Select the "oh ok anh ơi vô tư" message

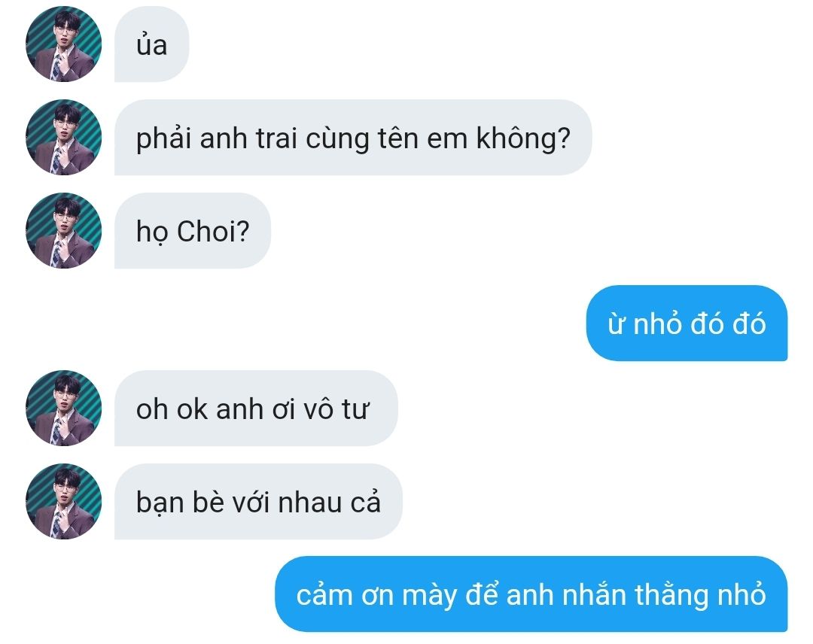256,409
